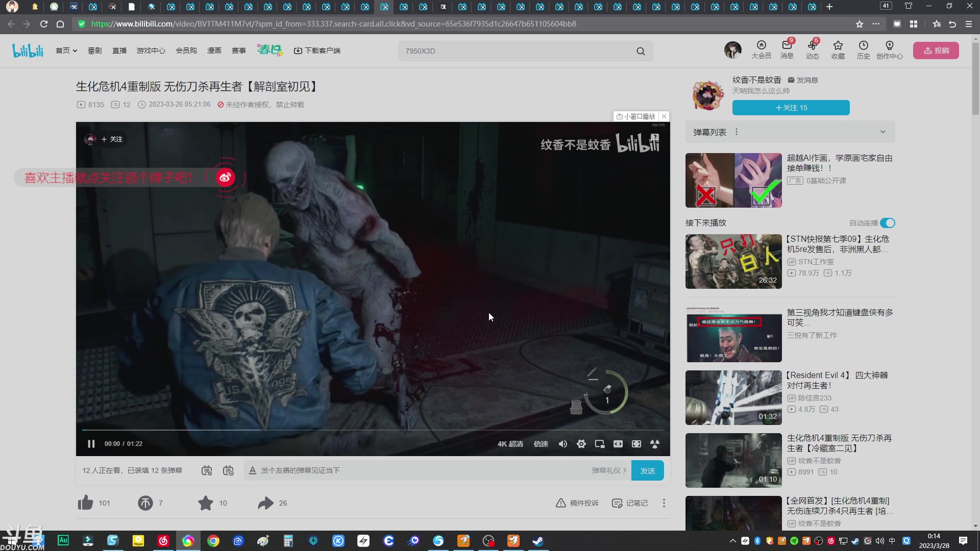The width and height of the screenshot is (980, 551).
Task: Close the 小窗口播放 tip
Action: pyautogui.click(x=664, y=116)
